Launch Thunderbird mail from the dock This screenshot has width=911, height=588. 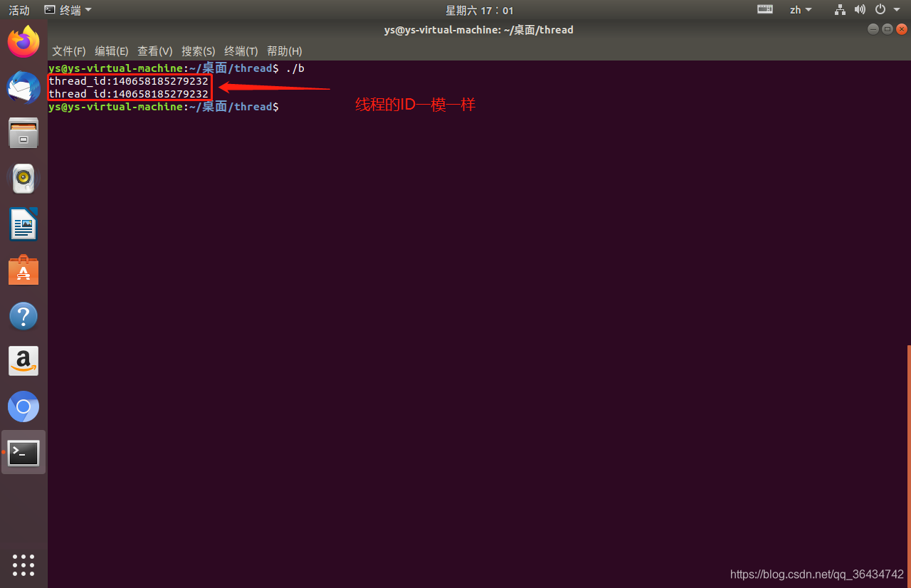[23, 88]
